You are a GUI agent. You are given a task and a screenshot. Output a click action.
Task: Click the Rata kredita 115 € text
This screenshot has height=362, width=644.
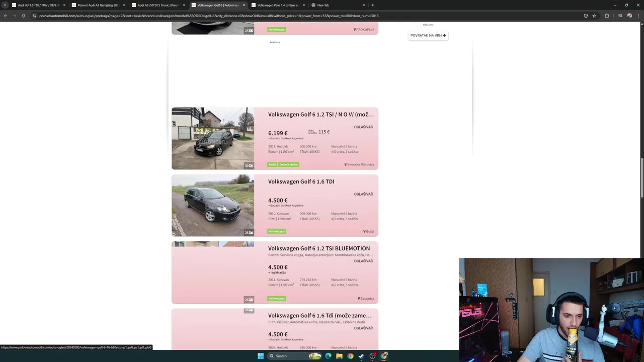pos(319,132)
